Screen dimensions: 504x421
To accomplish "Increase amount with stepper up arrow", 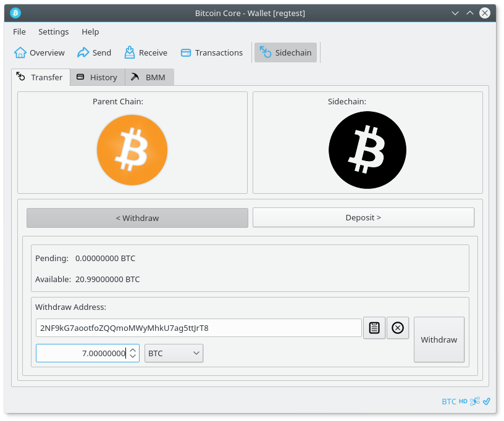I will [x=133, y=350].
